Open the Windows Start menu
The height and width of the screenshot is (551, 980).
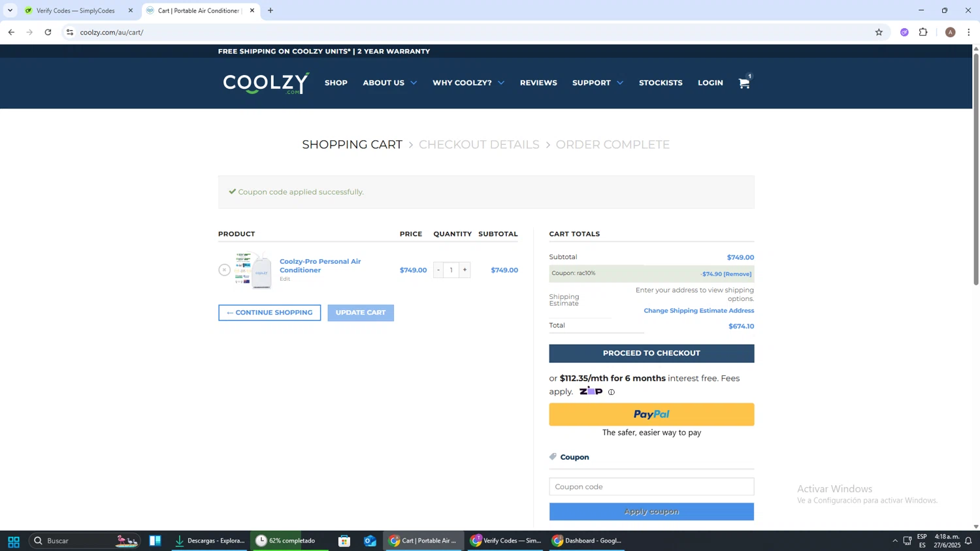pos(13,541)
